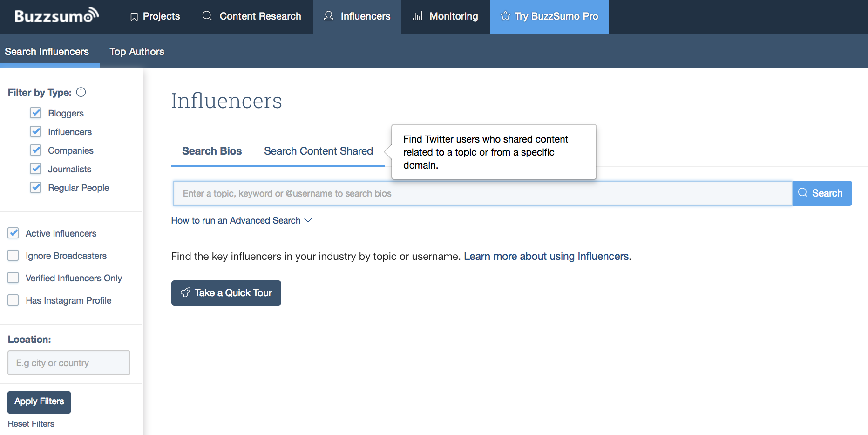Enable Has Instagram Profile checkbox
The width and height of the screenshot is (868, 435).
coord(13,300)
